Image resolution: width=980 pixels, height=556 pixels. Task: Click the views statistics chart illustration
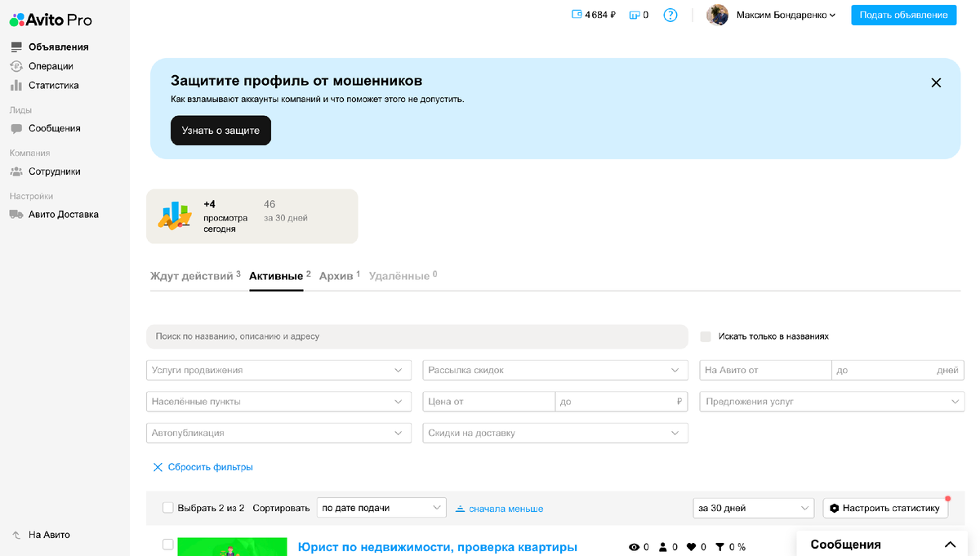point(175,216)
